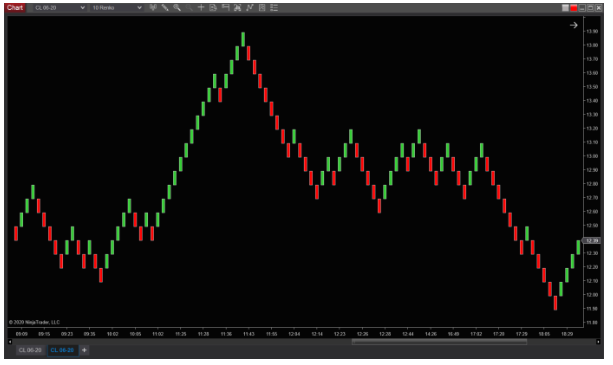613x365 pixels.
Task: Close the chart window
Action: [599, 8]
